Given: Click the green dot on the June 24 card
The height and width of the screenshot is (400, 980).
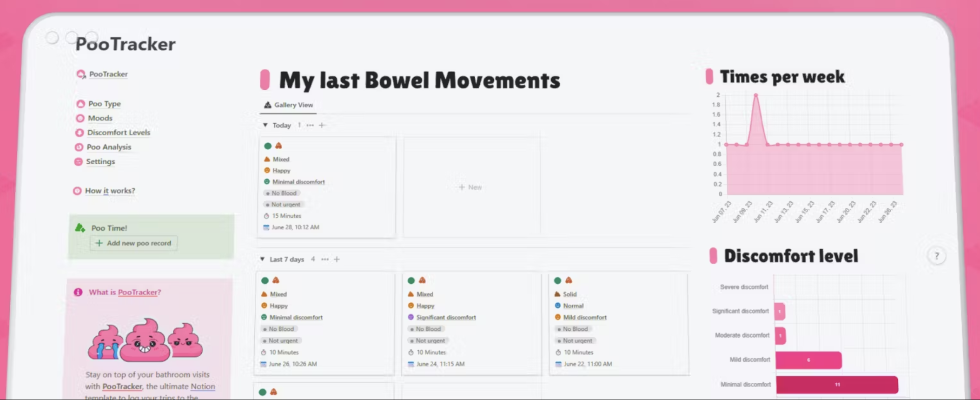Looking at the screenshot, I should [x=411, y=280].
